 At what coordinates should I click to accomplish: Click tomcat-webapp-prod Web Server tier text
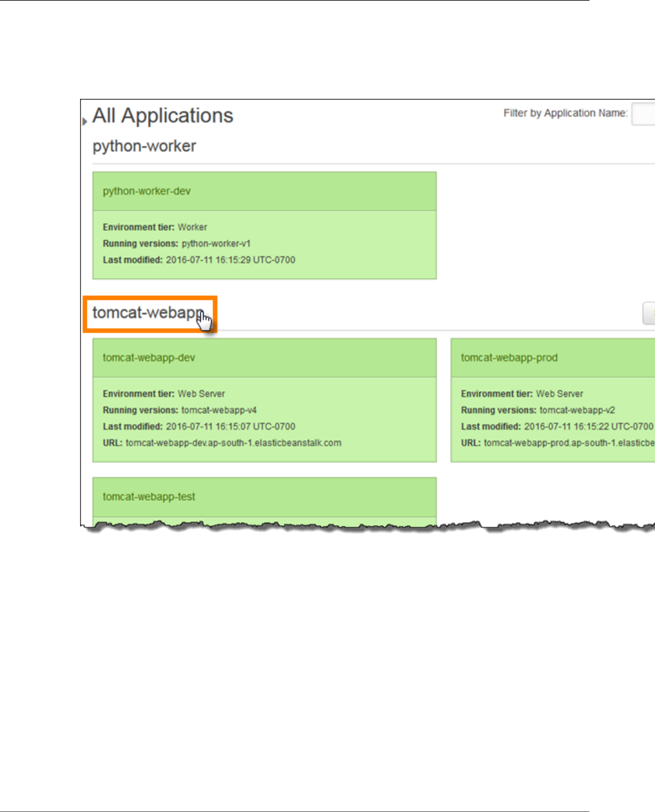point(559,394)
